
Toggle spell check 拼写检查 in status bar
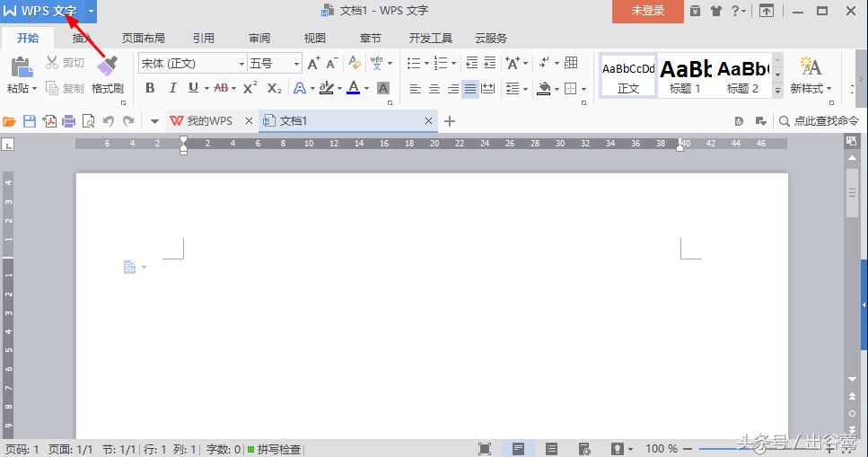click(274, 449)
